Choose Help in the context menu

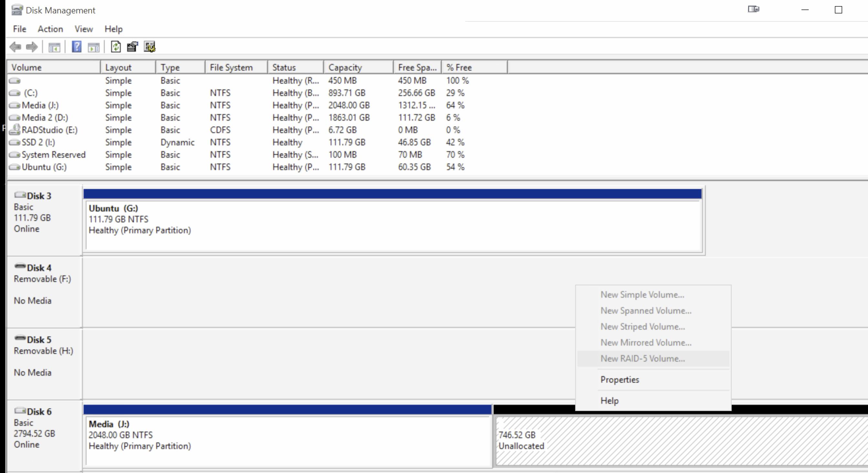(609, 401)
